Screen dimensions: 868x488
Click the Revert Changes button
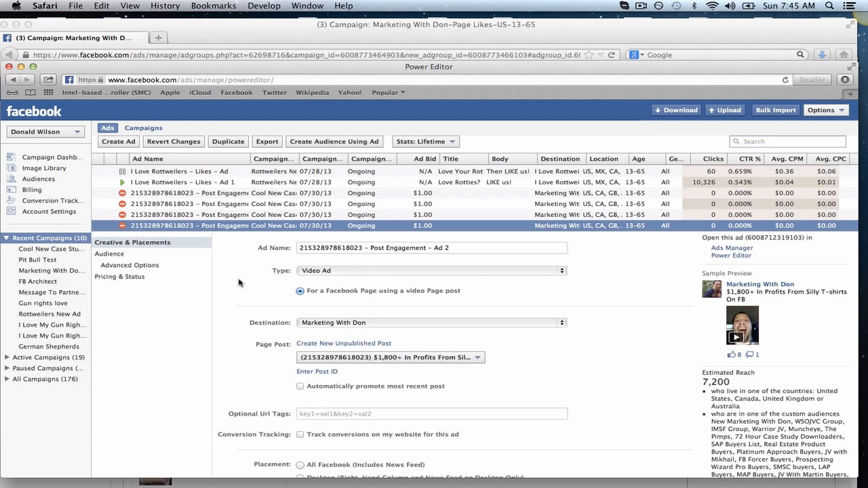(174, 142)
